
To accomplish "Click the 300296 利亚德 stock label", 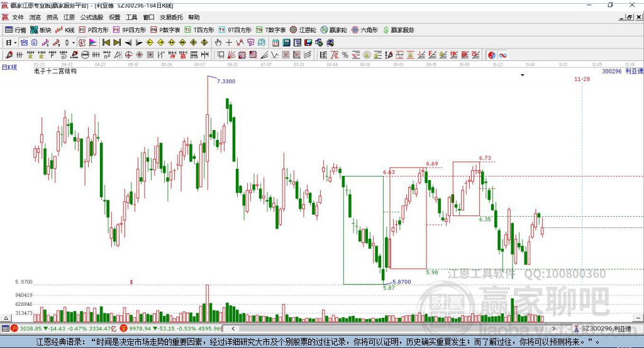I will [x=622, y=71].
